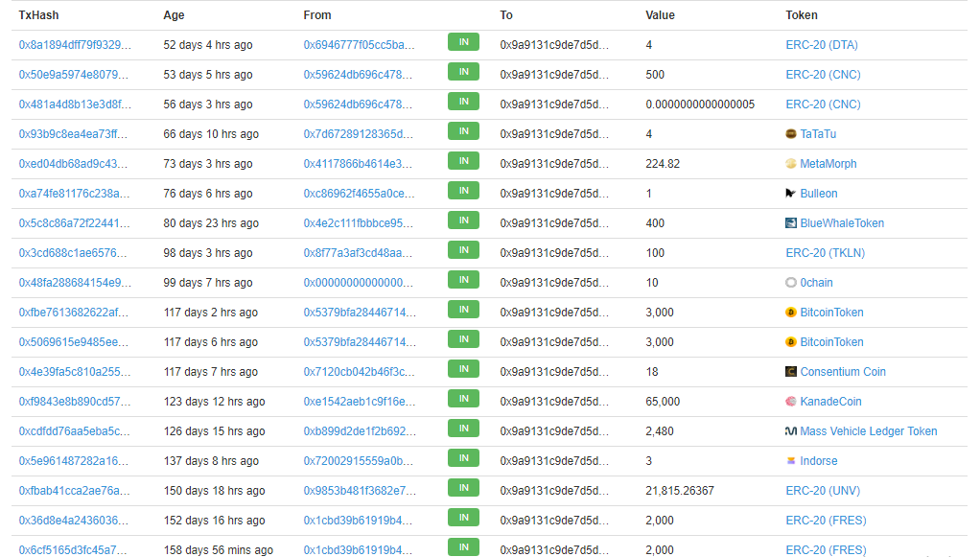
Task: Open transaction 0x481a4d8b13e3d8f
Action: (75, 104)
